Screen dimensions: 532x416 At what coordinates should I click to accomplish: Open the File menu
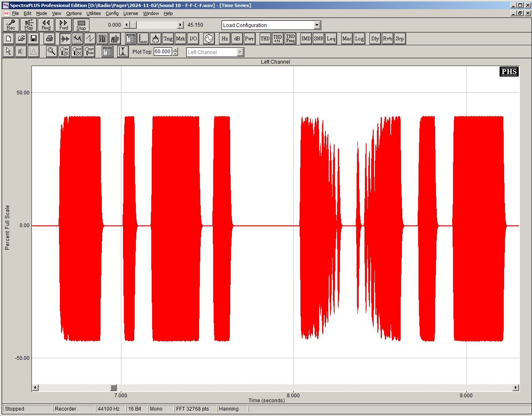15,13
